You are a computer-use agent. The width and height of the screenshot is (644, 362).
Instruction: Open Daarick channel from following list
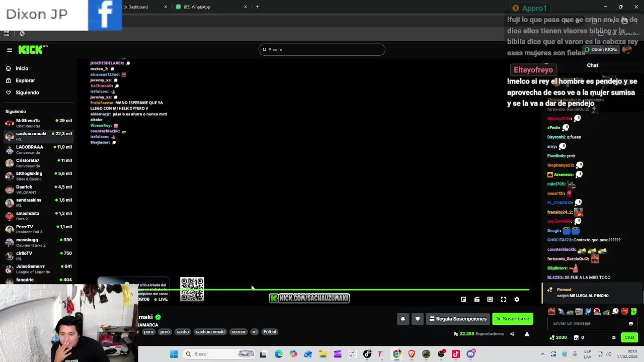38,189
